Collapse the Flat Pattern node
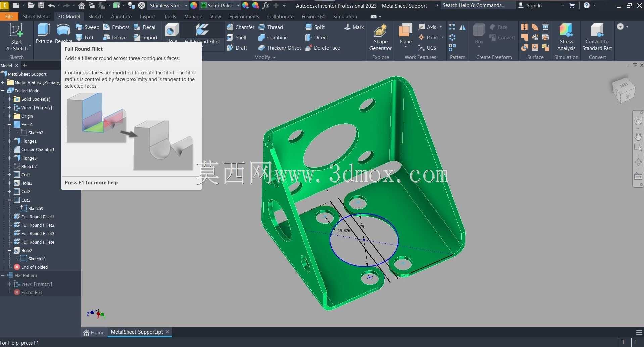 pyautogui.click(x=3, y=275)
